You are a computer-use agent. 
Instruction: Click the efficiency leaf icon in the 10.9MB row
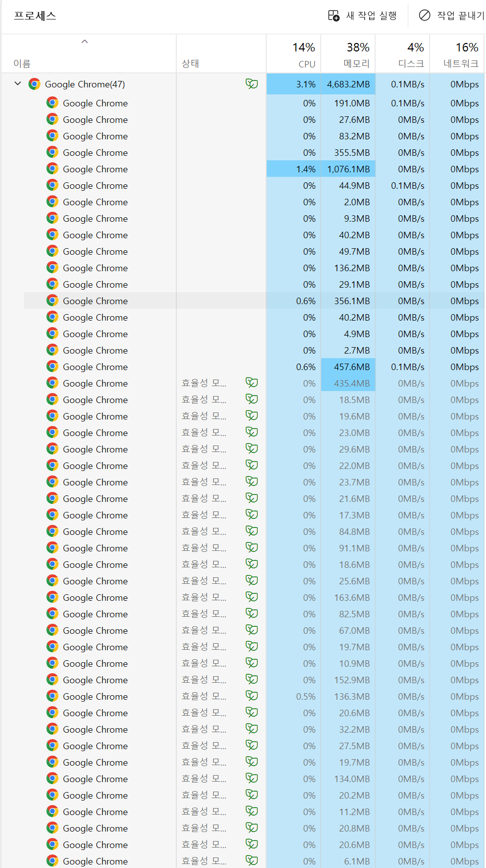click(x=252, y=663)
